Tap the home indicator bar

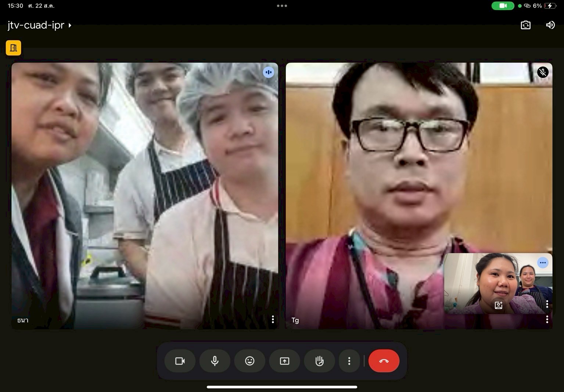click(282, 387)
